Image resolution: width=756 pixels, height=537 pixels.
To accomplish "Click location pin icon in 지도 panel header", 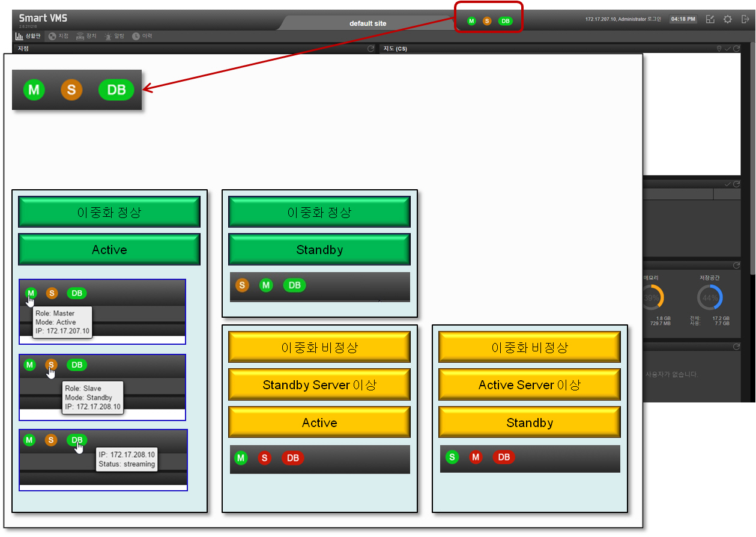I will coord(719,49).
